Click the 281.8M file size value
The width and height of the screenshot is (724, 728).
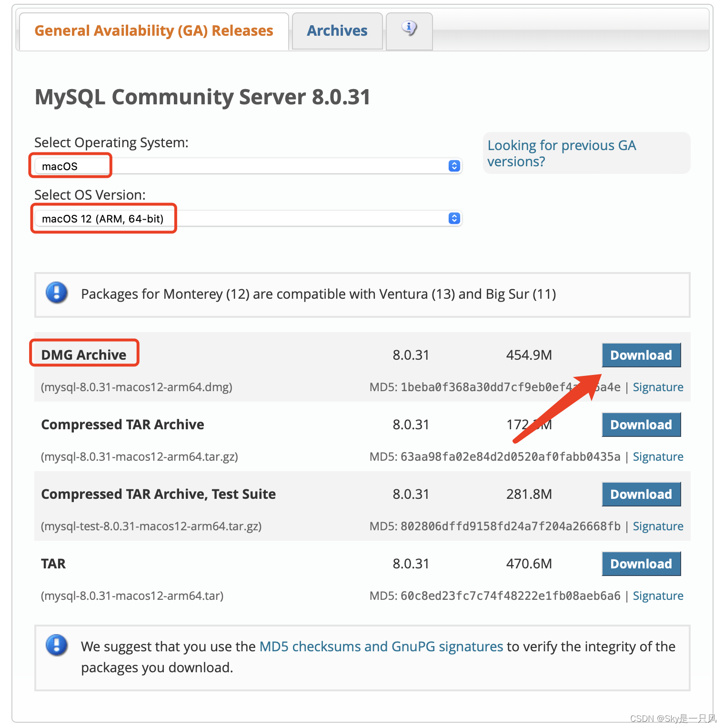click(x=529, y=494)
